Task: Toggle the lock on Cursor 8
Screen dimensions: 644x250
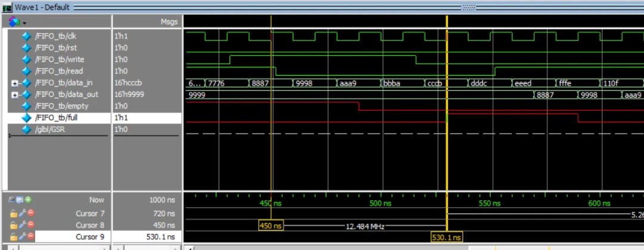Action: pos(13,225)
